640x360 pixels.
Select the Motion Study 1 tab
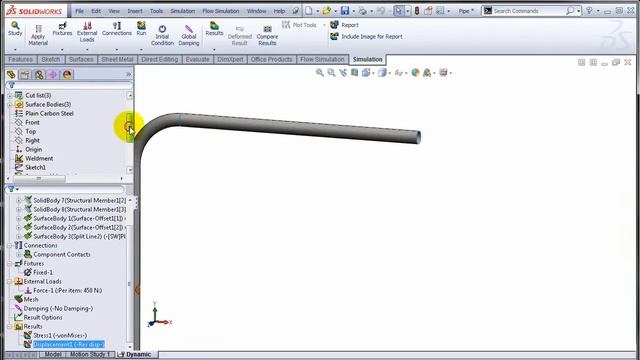pyautogui.click(x=90, y=354)
